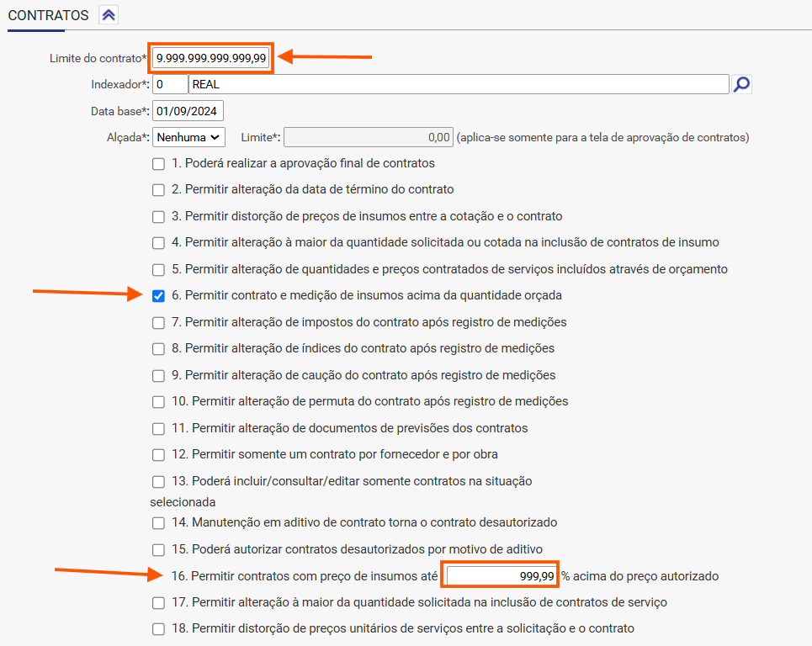This screenshot has height=646, width=812.
Task: Click label '16. Permitir contratos com preço de insumos até'
Action: click(305, 576)
